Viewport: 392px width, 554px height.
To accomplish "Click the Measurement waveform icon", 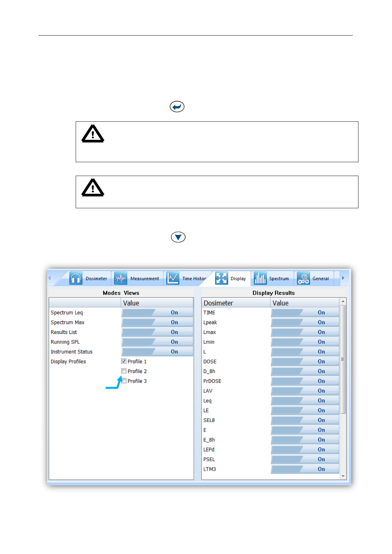I will [120, 278].
